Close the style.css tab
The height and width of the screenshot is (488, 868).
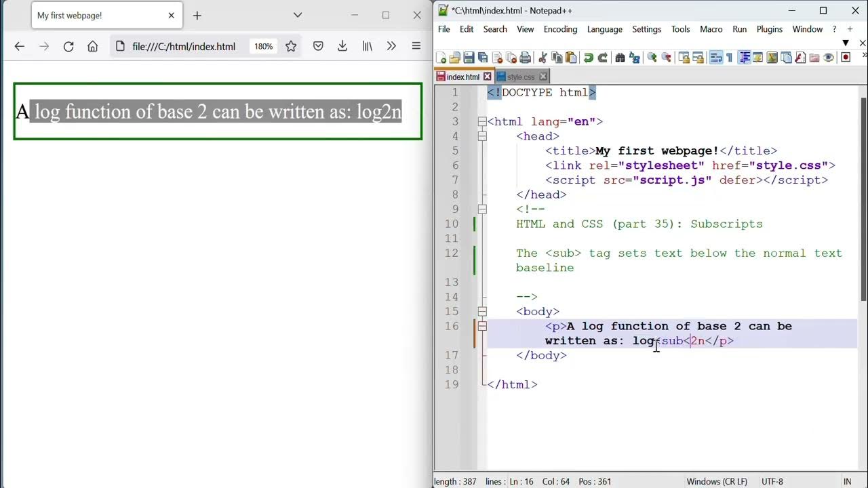(x=543, y=77)
